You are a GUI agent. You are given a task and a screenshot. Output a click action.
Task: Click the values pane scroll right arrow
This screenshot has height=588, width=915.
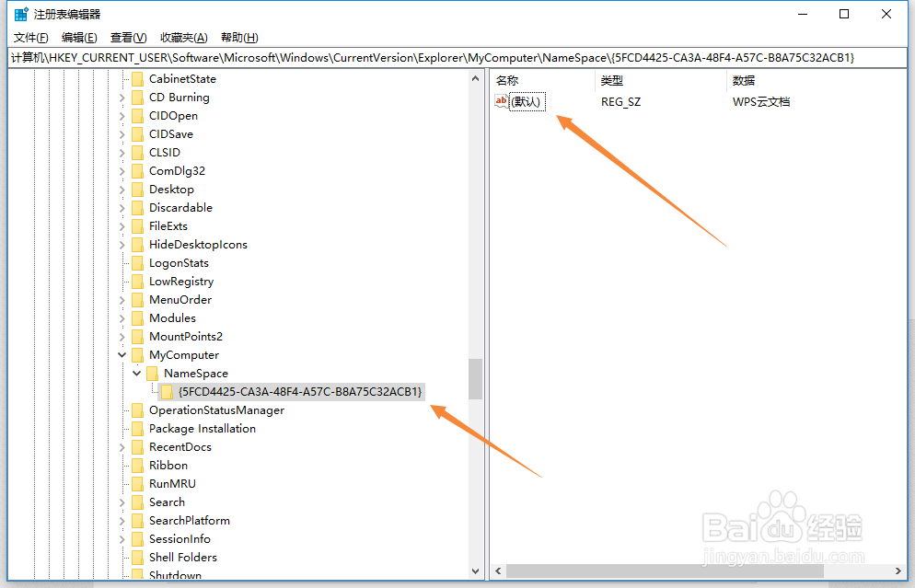point(898,571)
